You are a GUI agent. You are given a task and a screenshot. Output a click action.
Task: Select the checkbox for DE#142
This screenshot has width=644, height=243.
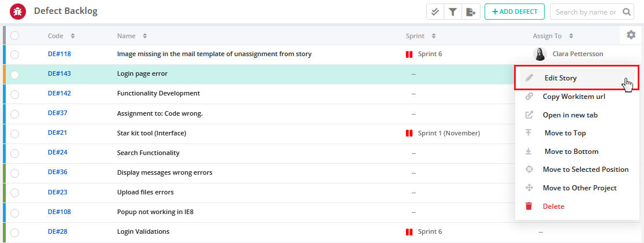(x=15, y=94)
